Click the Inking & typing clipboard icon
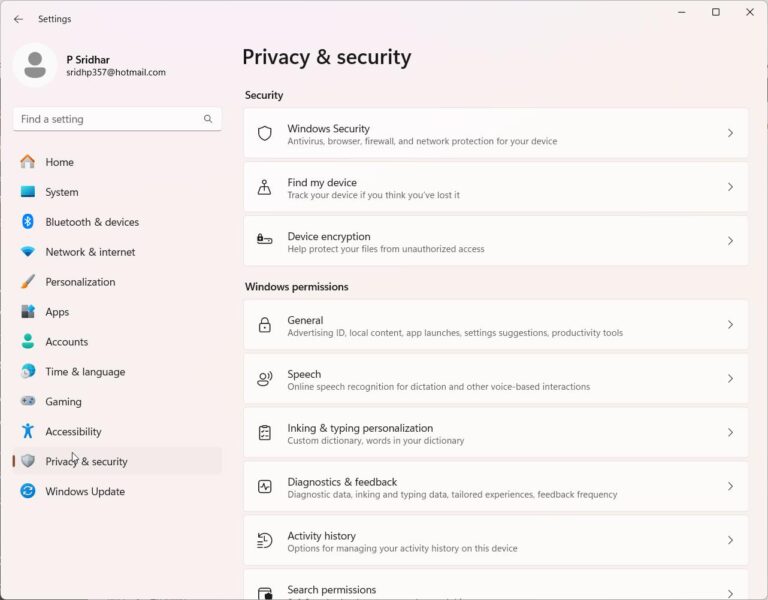768x600 pixels. click(264, 432)
